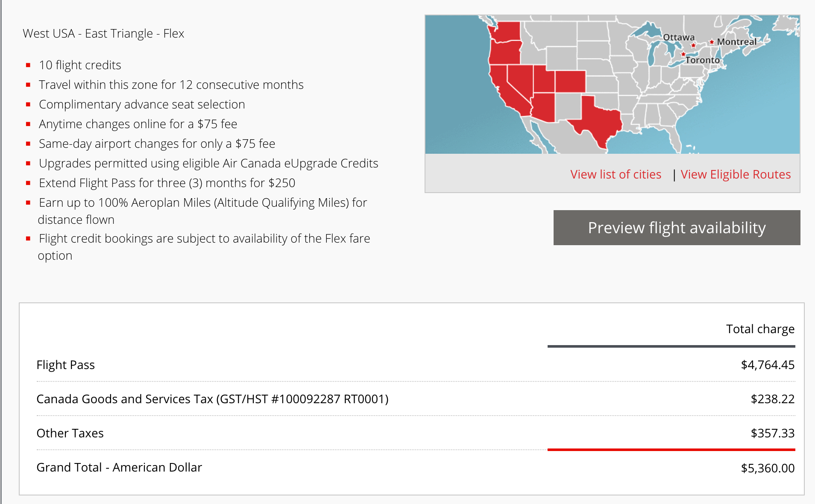Select the red Texas region on map
The width and height of the screenshot is (815, 504).
point(598,120)
